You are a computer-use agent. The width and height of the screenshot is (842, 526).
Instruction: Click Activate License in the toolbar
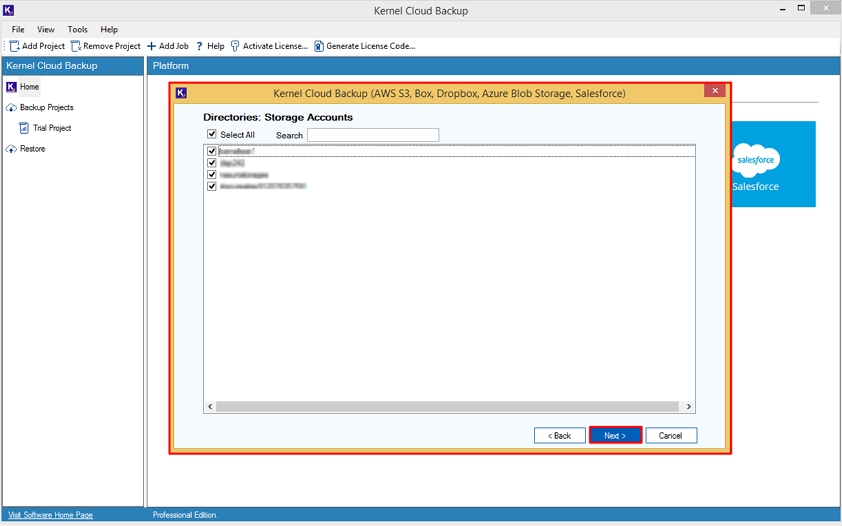pos(269,46)
